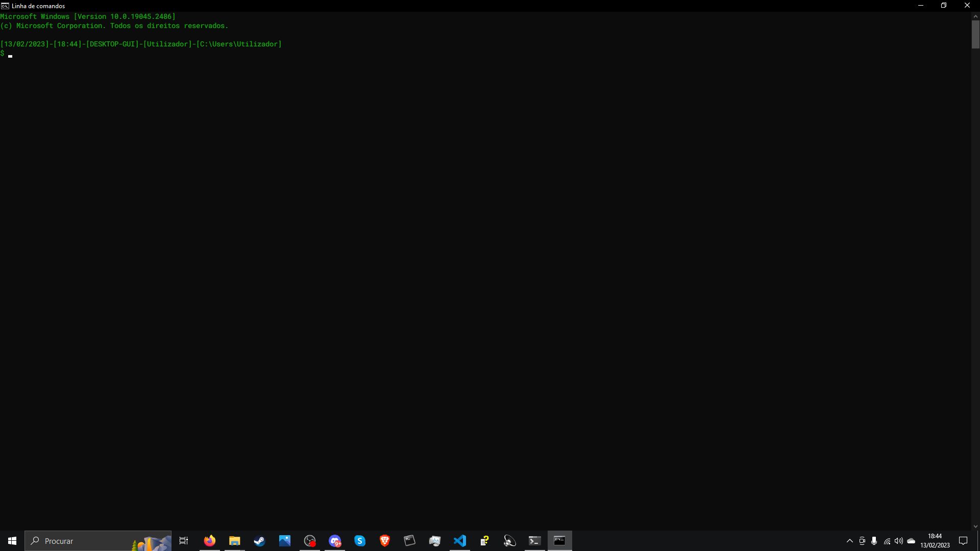Launch Steam from the taskbar
Image resolution: width=980 pixels, height=551 pixels.
pos(259,541)
